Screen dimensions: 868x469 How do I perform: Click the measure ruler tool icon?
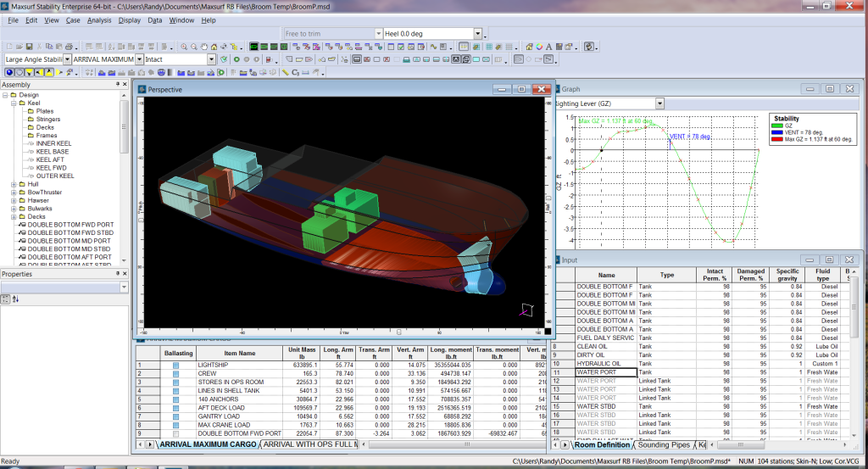(285, 72)
